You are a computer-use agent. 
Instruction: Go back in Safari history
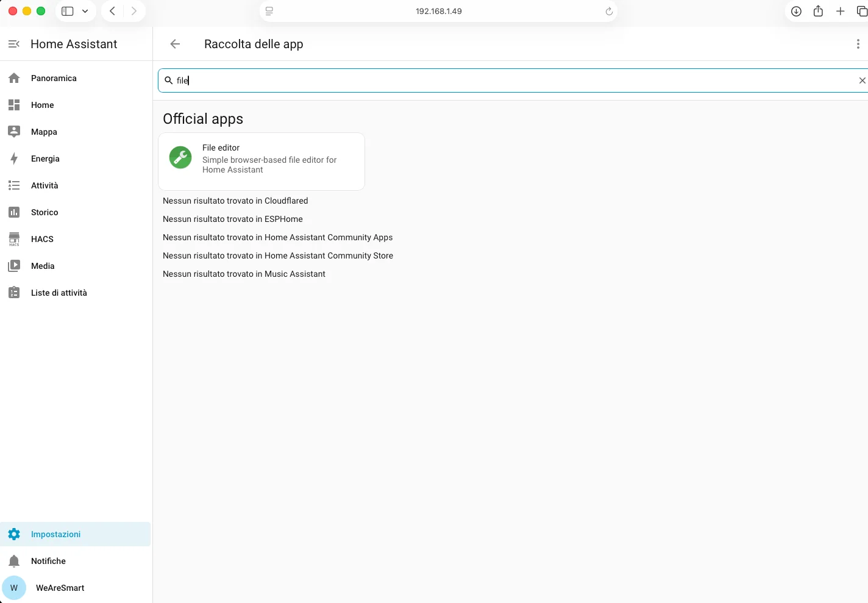[112, 11]
